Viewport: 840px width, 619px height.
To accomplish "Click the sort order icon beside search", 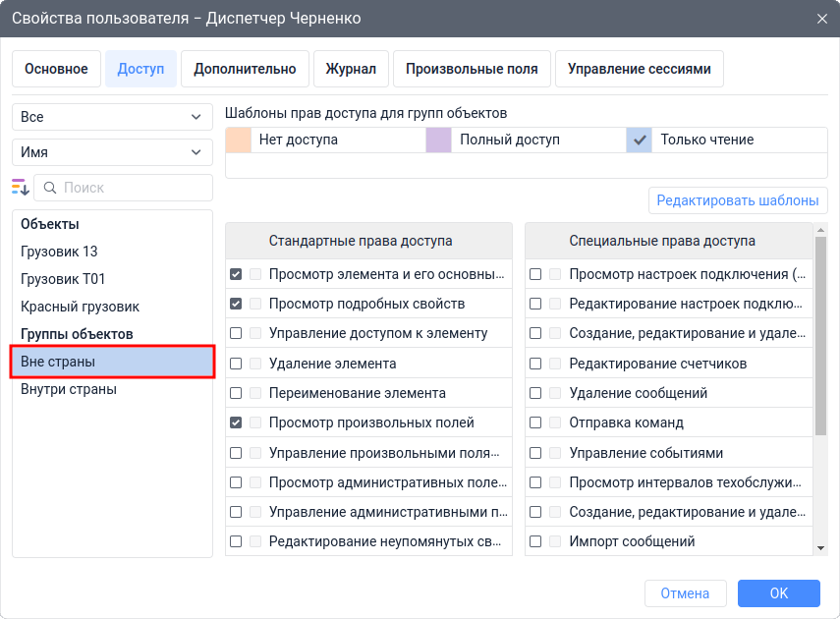I will pos(21,188).
